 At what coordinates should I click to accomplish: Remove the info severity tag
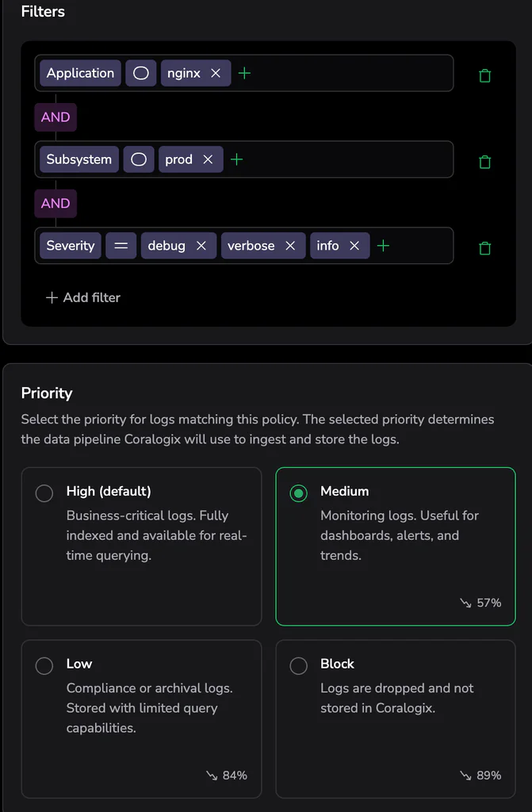[x=354, y=246]
